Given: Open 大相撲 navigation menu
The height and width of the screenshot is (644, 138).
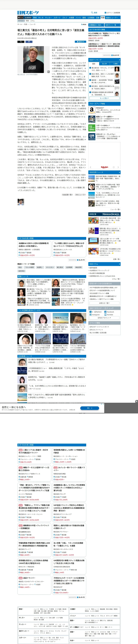Looking at the screenshot, I should pos(71,18).
